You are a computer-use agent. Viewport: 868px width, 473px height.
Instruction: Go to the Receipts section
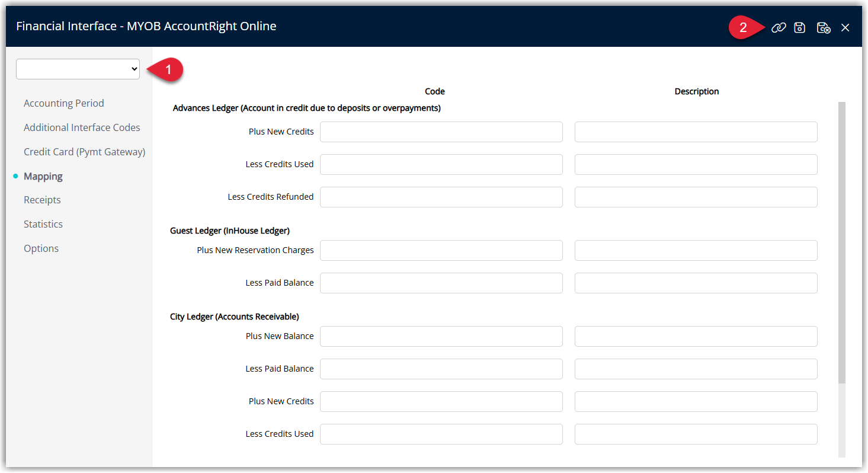tap(42, 200)
